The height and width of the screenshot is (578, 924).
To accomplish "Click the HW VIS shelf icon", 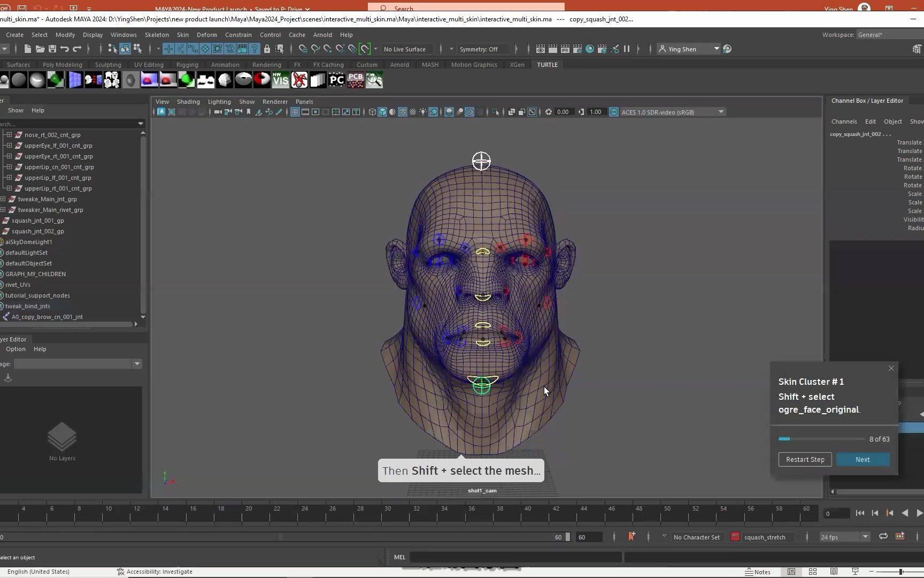I will [x=280, y=80].
